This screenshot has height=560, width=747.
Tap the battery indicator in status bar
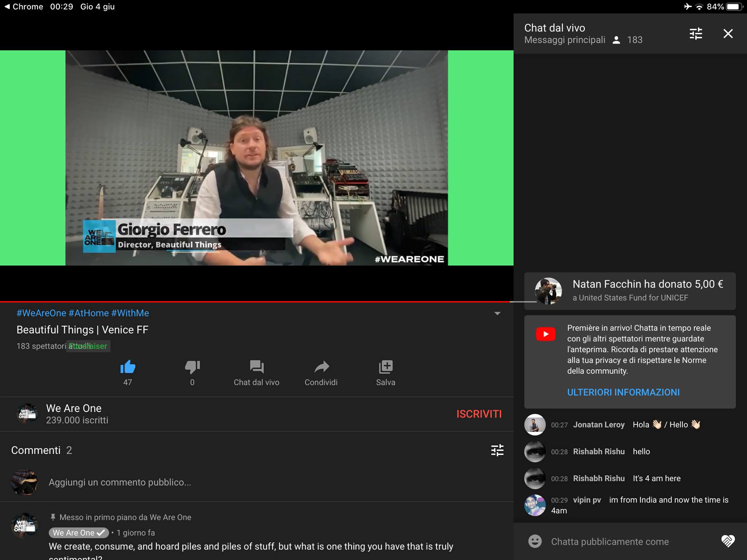[734, 7]
